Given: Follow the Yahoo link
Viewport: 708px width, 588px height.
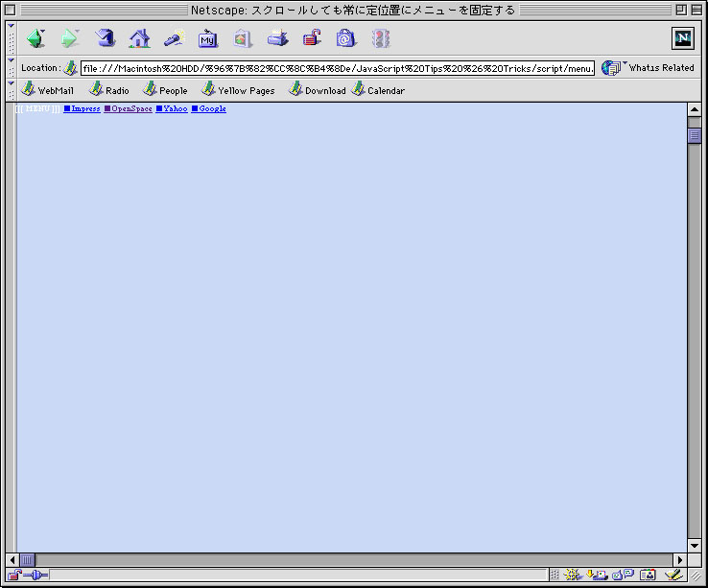Looking at the screenshot, I should tap(172, 108).
